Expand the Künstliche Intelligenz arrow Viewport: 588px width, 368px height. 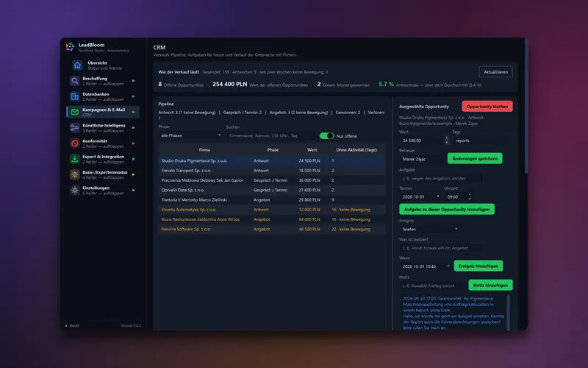pos(134,127)
